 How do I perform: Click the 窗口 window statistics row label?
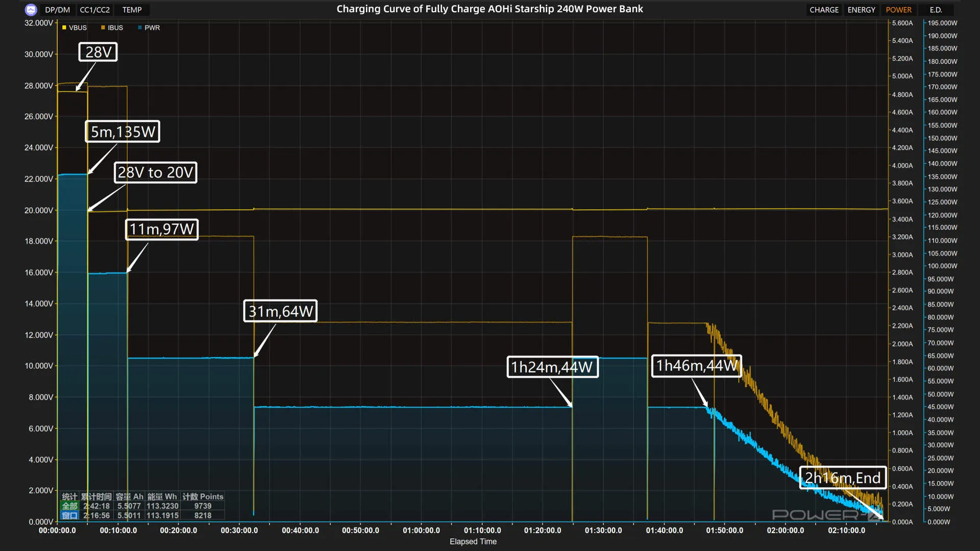tap(70, 516)
